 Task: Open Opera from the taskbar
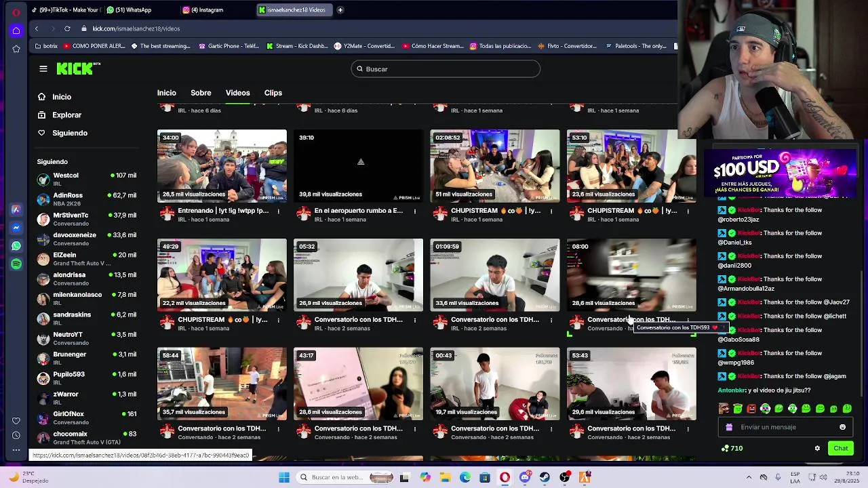tap(505, 477)
